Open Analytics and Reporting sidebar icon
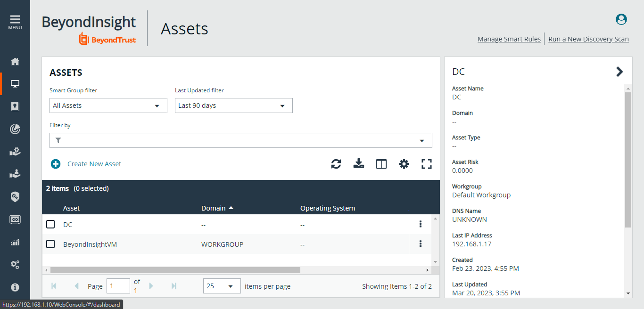The width and height of the screenshot is (644, 309). click(15, 242)
